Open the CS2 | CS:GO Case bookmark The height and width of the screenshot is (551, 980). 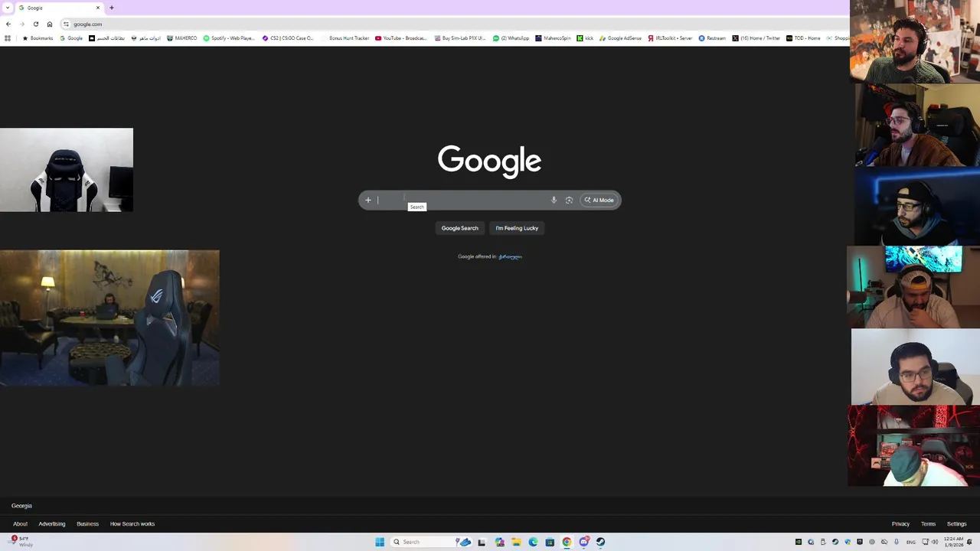click(288, 38)
